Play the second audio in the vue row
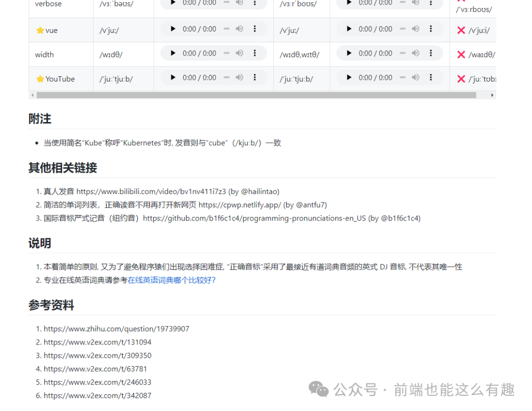Screen dimensions: 532x411 349,29
